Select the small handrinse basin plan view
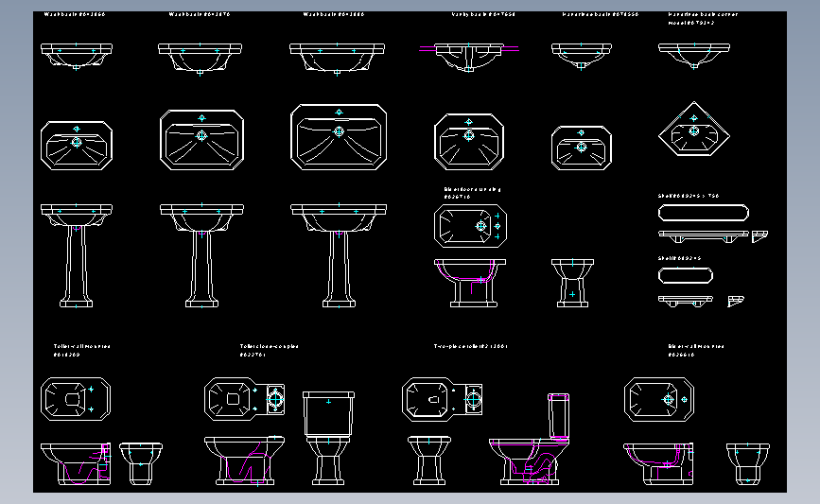Screen dimensions: 820x504 [x=582, y=148]
